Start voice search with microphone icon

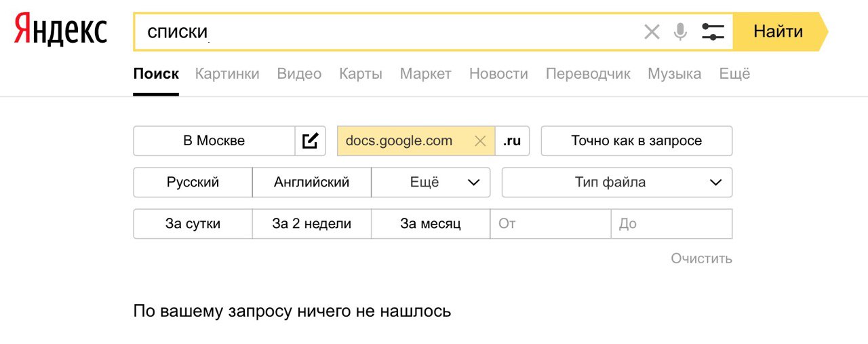click(x=680, y=31)
